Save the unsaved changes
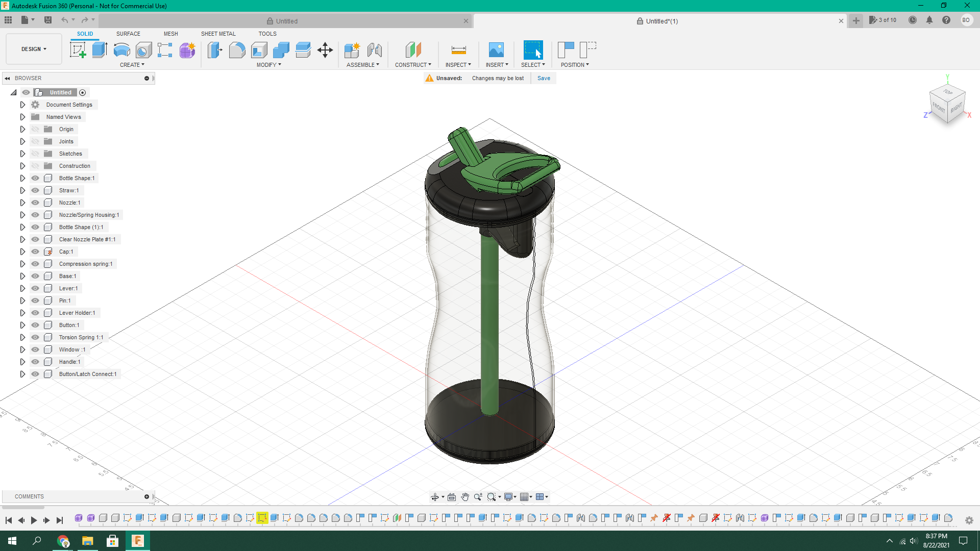This screenshot has height=551, width=980. (543, 78)
